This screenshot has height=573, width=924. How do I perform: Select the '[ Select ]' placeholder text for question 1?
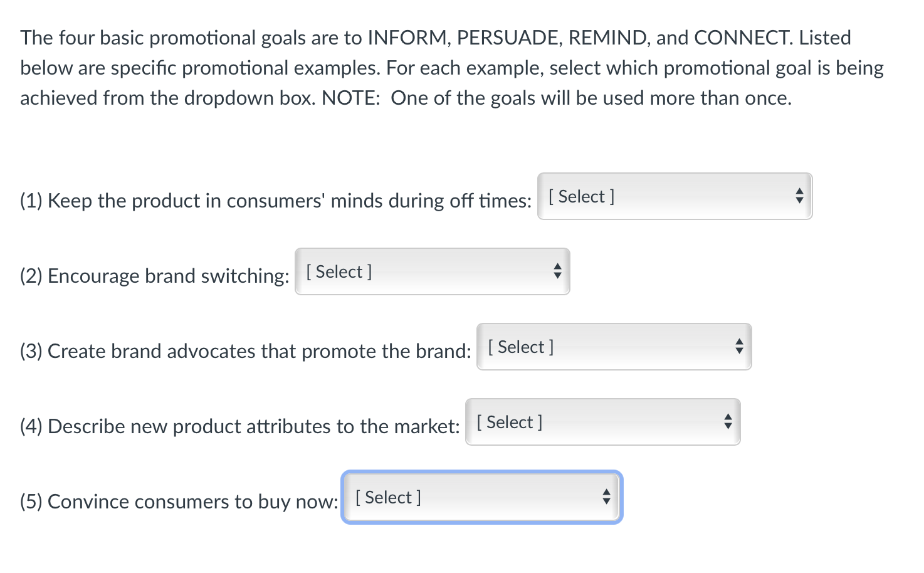pos(580,196)
